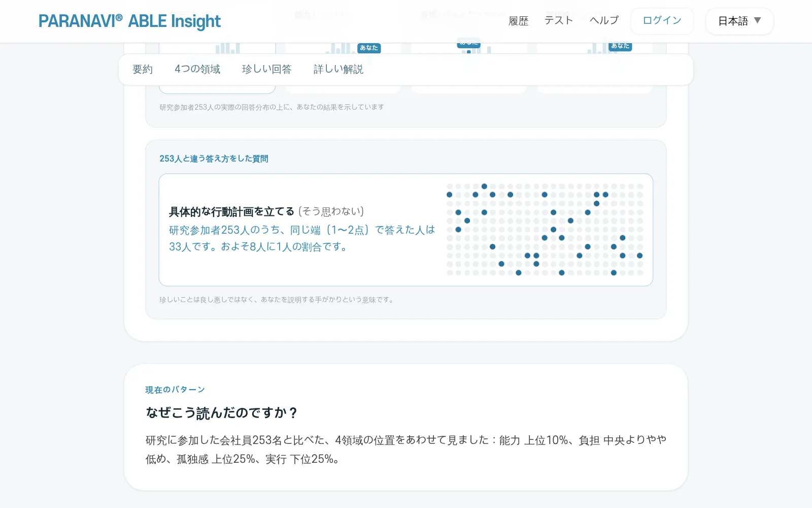Open the ヘルプ help link
This screenshot has width=812, height=508.
(604, 20)
